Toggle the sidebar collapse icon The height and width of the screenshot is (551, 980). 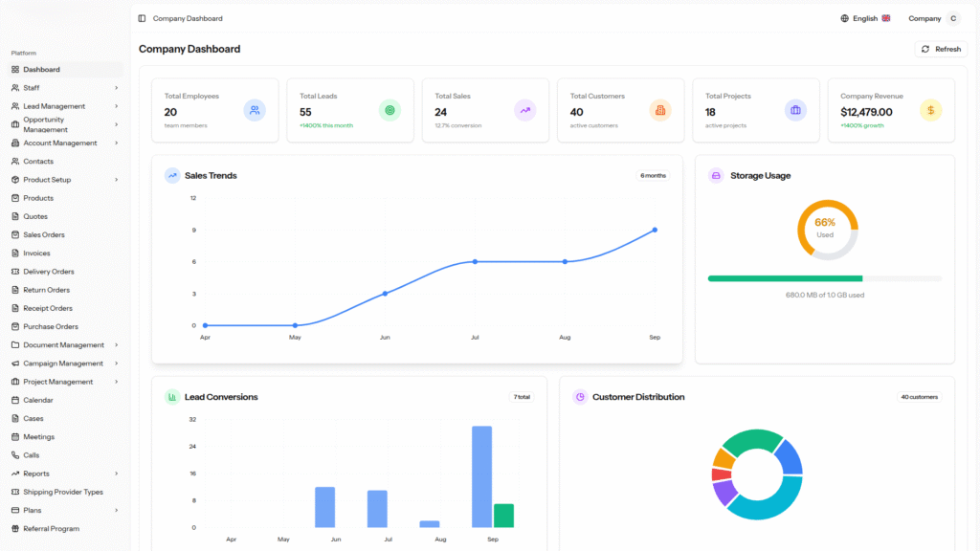pyautogui.click(x=143, y=18)
